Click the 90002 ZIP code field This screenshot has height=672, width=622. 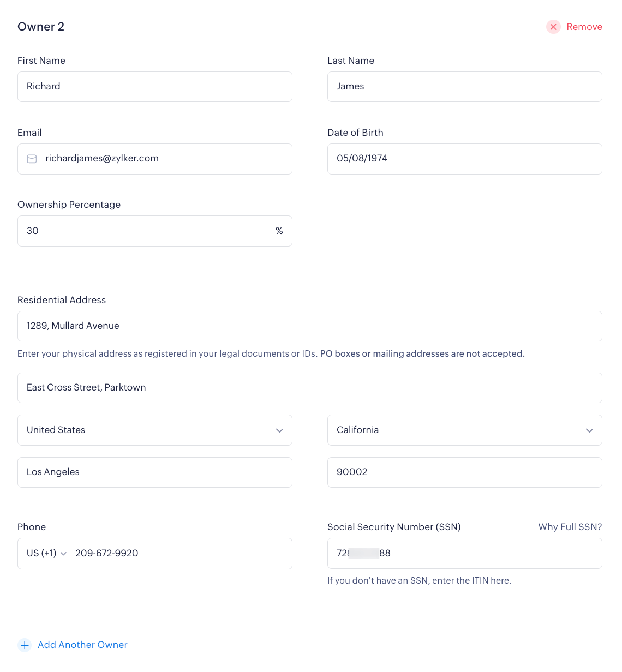tap(464, 472)
